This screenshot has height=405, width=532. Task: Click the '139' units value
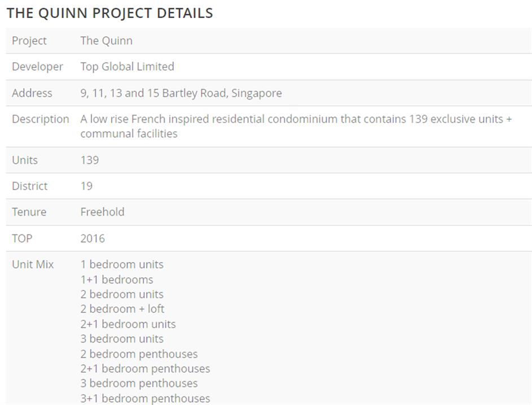click(x=89, y=160)
